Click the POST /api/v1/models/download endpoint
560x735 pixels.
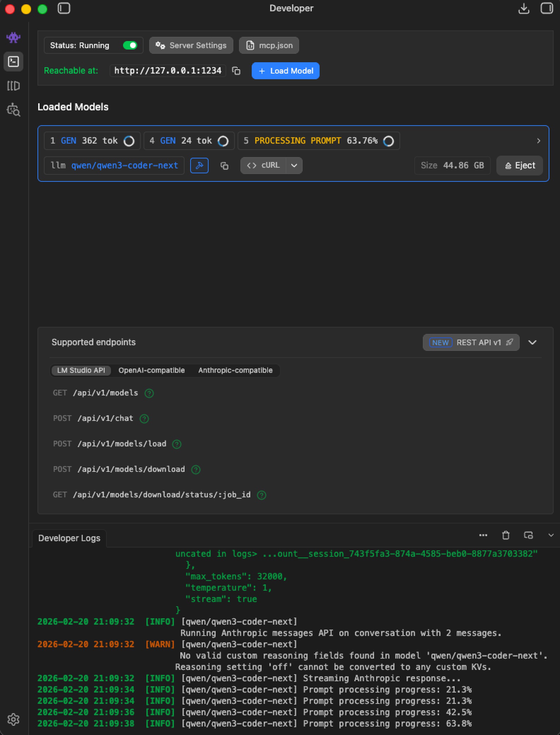pyautogui.click(x=119, y=469)
